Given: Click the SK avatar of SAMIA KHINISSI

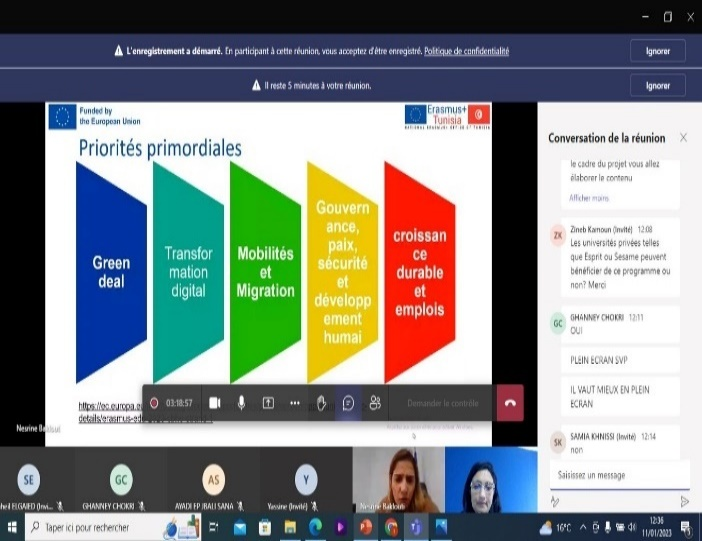Looking at the screenshot, I should [x=558, y=442].
